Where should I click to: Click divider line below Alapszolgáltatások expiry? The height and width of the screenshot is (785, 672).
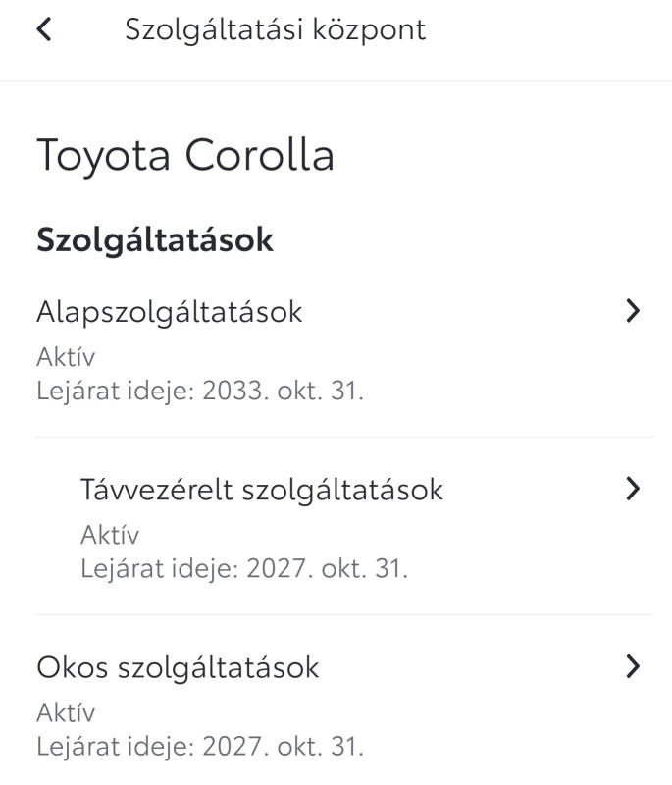(343, 437)
